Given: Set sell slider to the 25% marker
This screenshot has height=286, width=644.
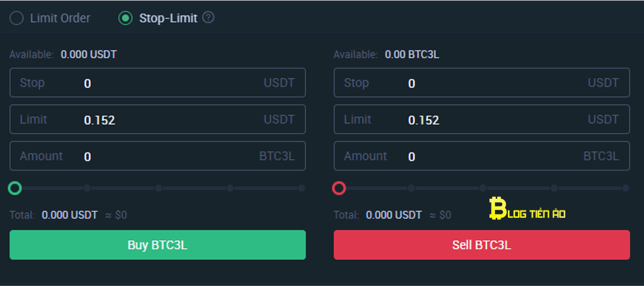Looking at the screenshot, I should [411, 188].
